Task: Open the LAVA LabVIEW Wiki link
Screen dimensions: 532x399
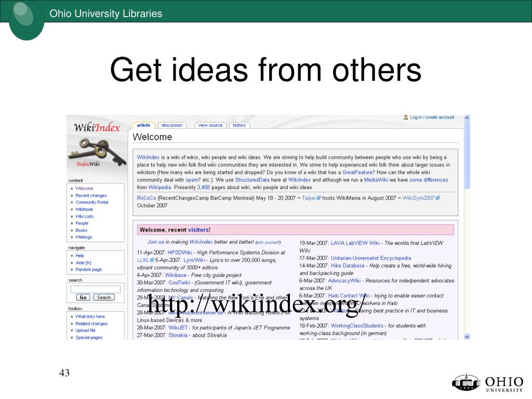Action: tap(355, 243)
